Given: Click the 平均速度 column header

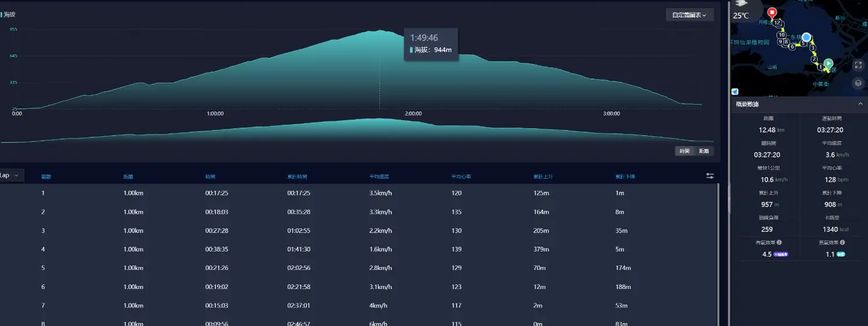Looking at the screenshot, I should click(379, 176).
